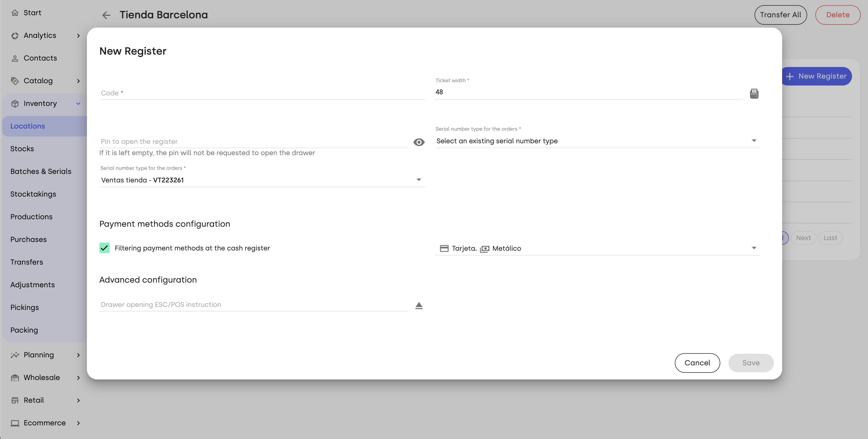The width and height of the screenshot is (868, 439).
Task: Uncheck Filtering payment methods at the cash register
Action: pyautogui.click(x=104, y=248)
